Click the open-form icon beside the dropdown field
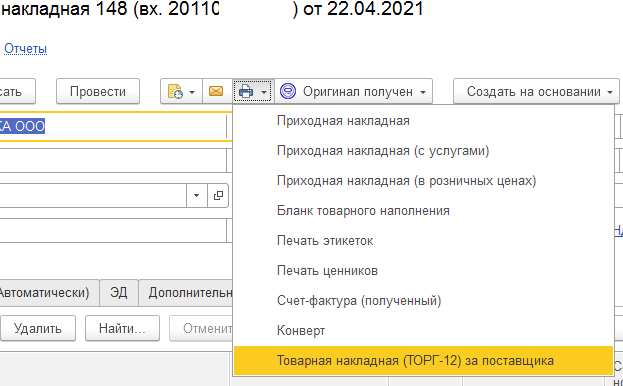The height and width of the screenshot is (386, 623). point(218,195)
